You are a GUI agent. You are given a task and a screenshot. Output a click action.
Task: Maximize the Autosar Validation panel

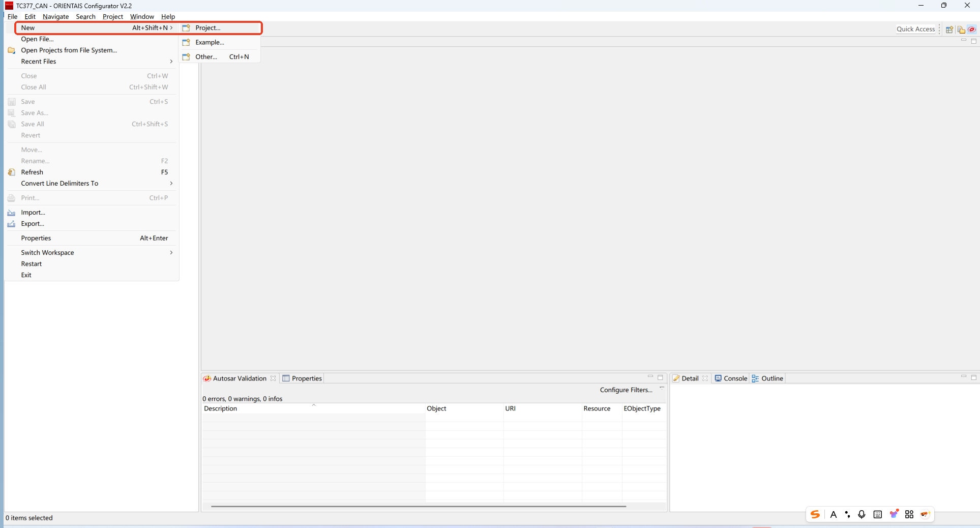click(x=660, y=377)
